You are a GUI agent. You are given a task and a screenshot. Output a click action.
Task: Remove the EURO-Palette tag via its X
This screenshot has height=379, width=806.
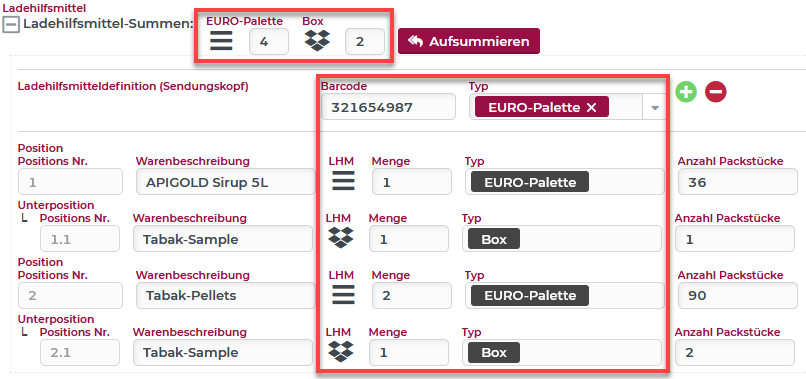pos(591,107)
